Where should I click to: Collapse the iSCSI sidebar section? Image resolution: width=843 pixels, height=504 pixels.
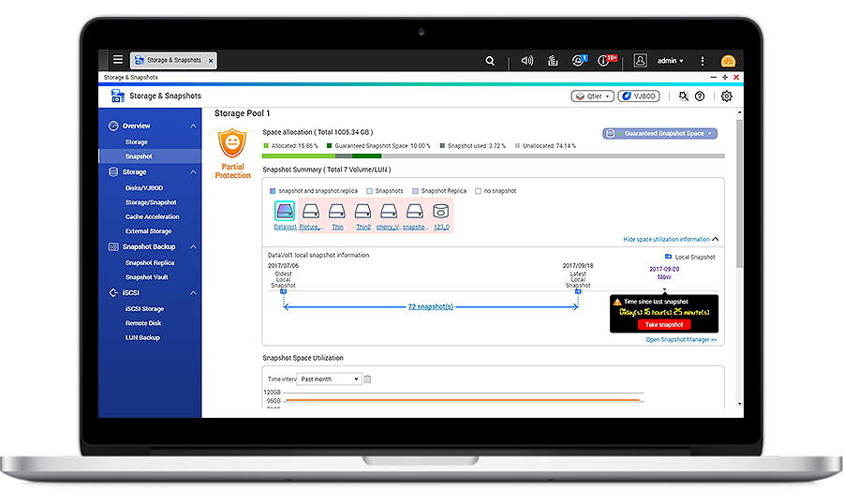193,293
